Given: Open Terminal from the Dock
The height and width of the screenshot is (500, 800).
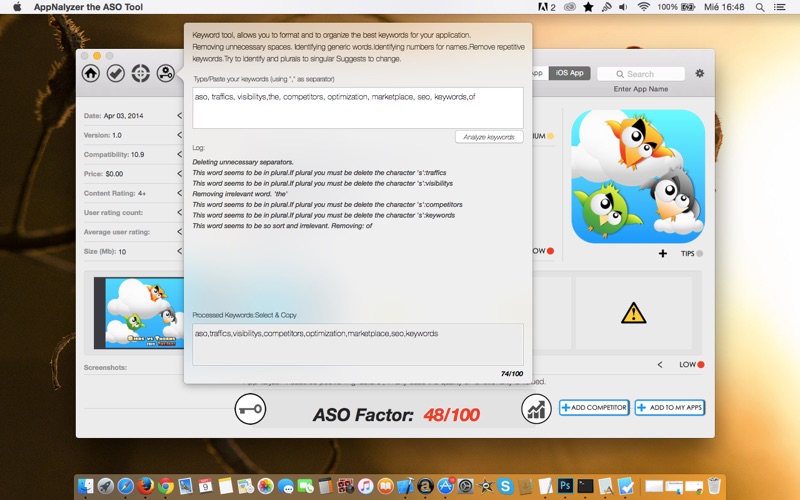Looking at the screenshot, I should click(x=585, y=486).
